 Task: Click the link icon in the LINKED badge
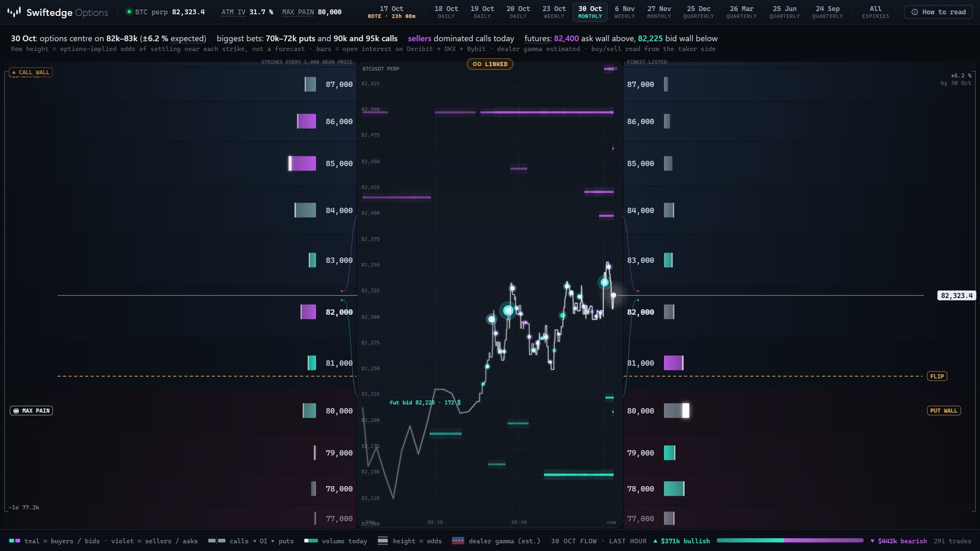coord(477,64)
